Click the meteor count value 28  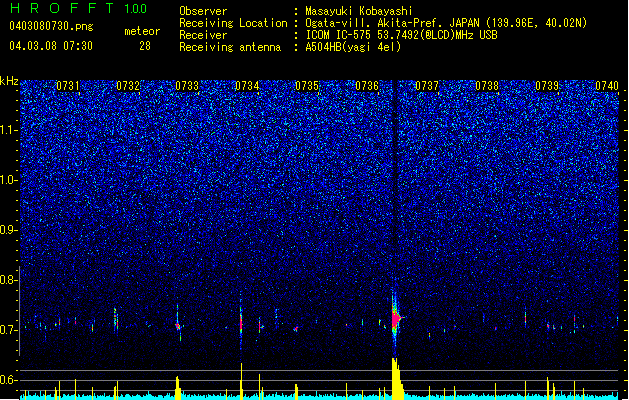click(x=145, y=46)
